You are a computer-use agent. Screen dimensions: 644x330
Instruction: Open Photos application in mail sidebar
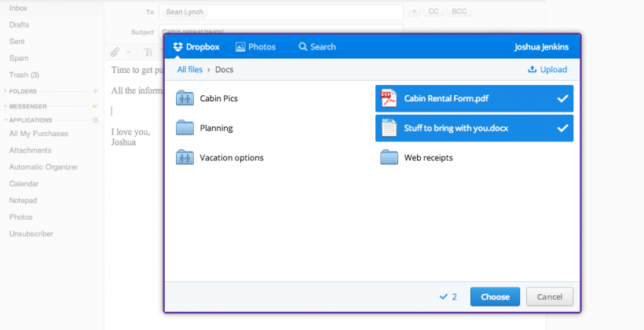(x=21, y=217)
